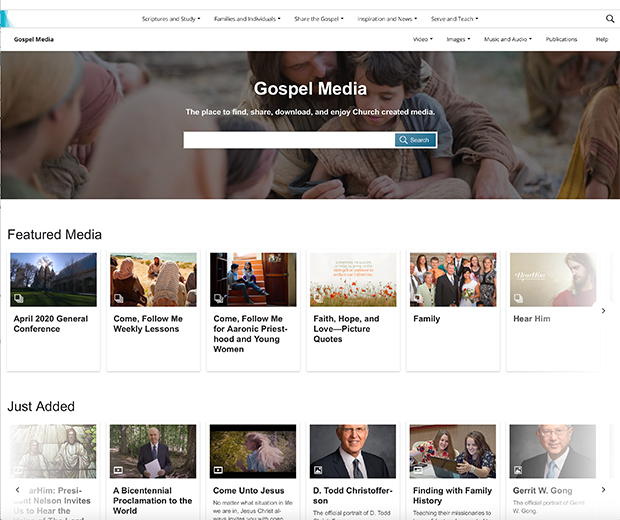Image resolution: width=620 pixels, height=520 pixels.
Task: Expand the Families and Individuals menu
Action: click(247, 19)
